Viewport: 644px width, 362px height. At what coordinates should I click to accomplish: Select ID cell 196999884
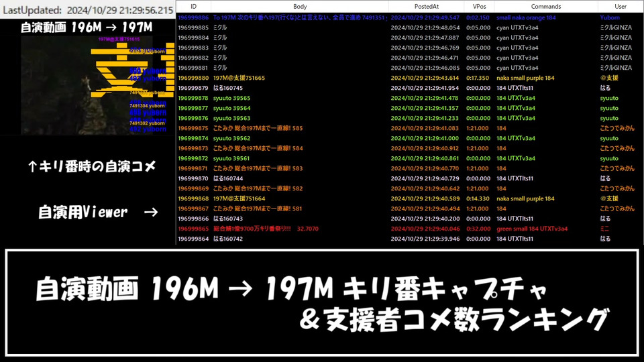193,38
